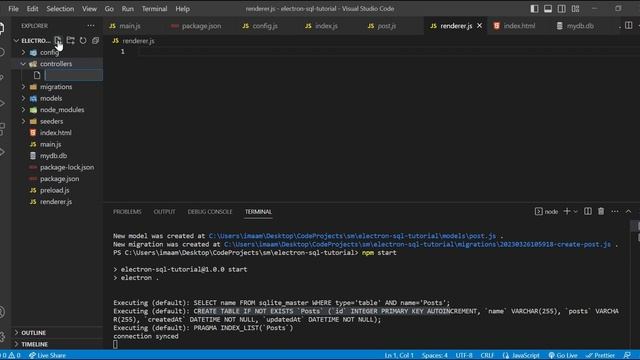The height and width of the screenshot is (360, 640).
Task: Open Explorer views and more actions menu
Action: [91, 26]
